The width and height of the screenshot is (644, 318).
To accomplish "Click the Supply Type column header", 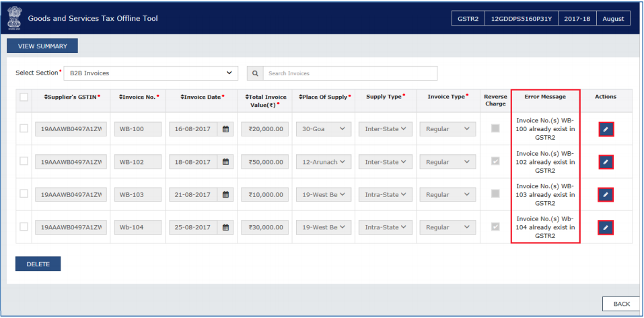I will (x=386, y=97).
